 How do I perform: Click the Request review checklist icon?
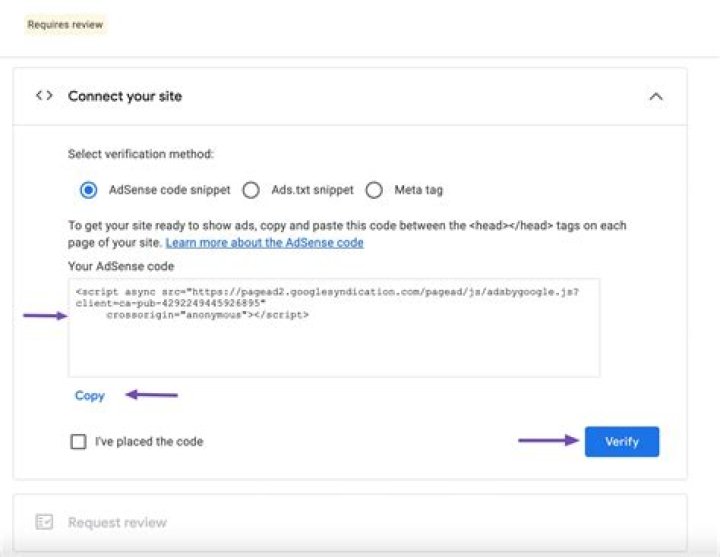[44, 522]
